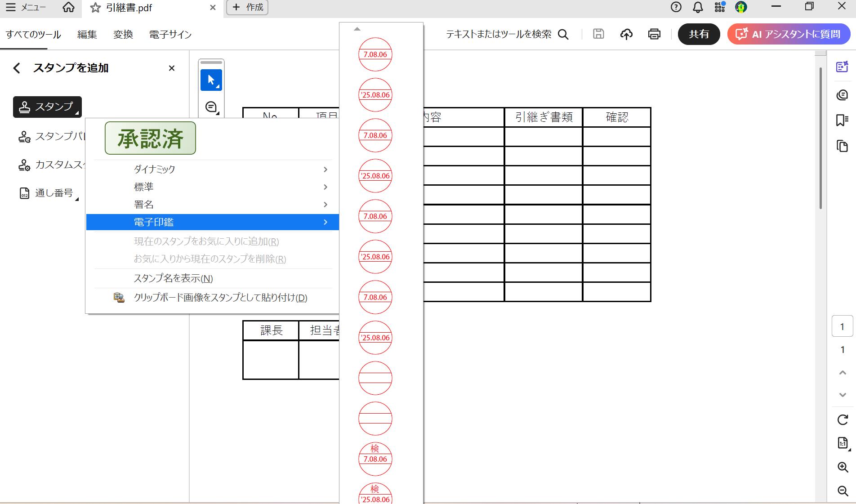856x504 pixels.
Task: Open the Custom Stamps tool
Action: point(54,165)
